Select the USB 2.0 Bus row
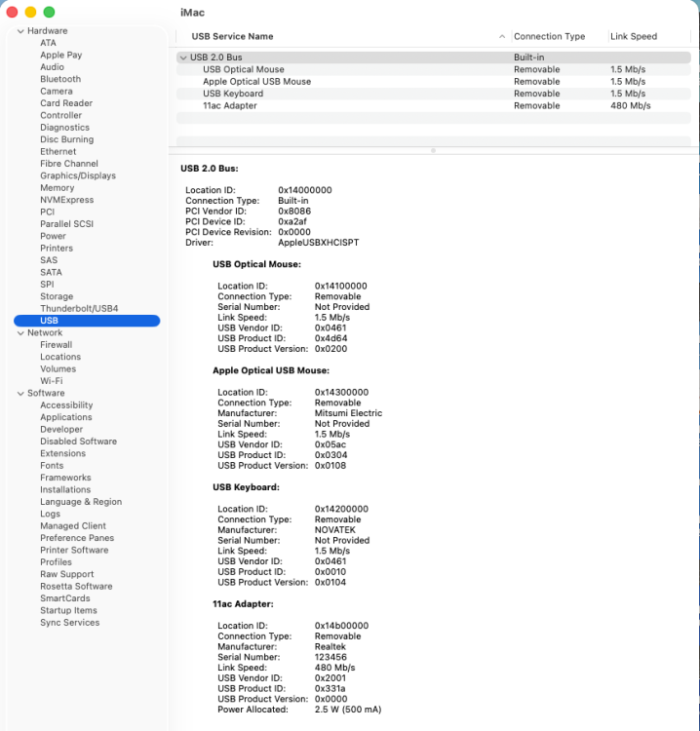Viewport: 700px width, 731px height. click(x=433, y=58)
